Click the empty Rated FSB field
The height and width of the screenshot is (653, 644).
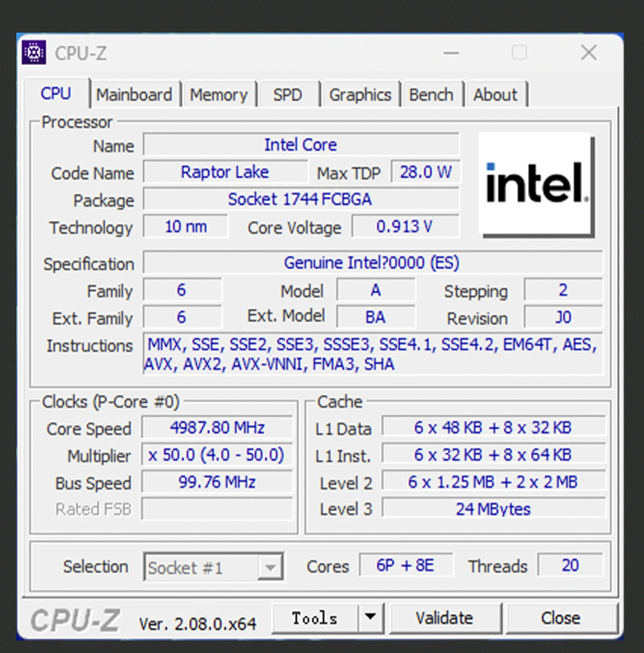tap(217, 509)
